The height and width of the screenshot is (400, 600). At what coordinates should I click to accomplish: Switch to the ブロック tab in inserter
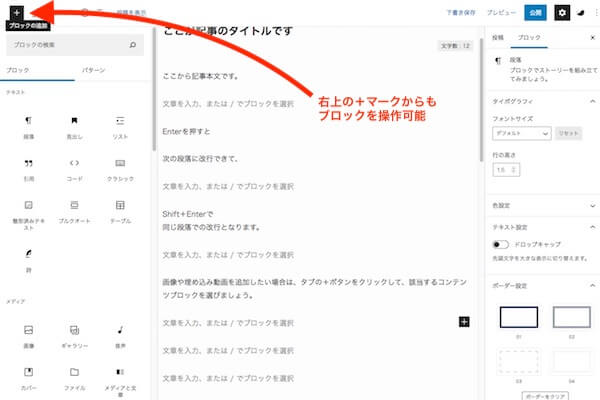point(37,70)
